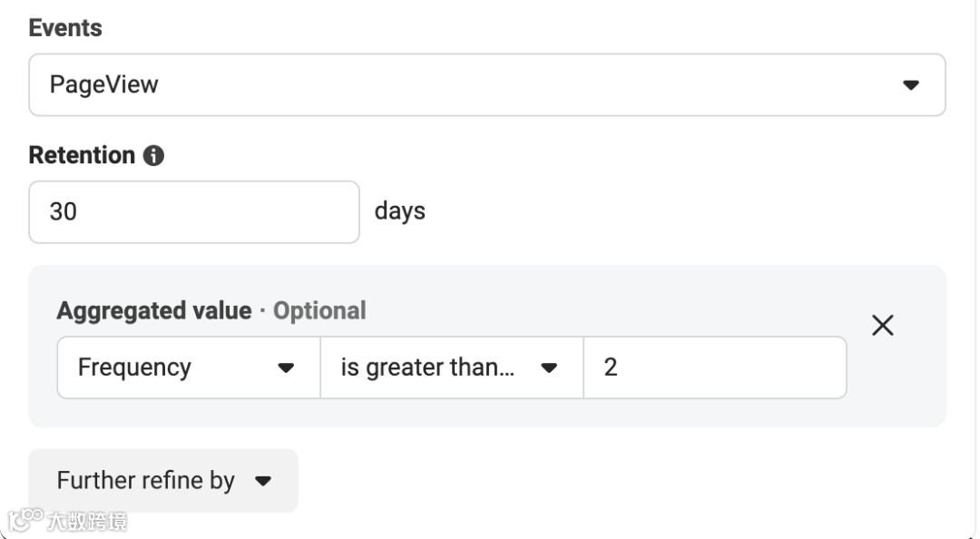Click the caret next to Frequency

(x=286, y=368)
